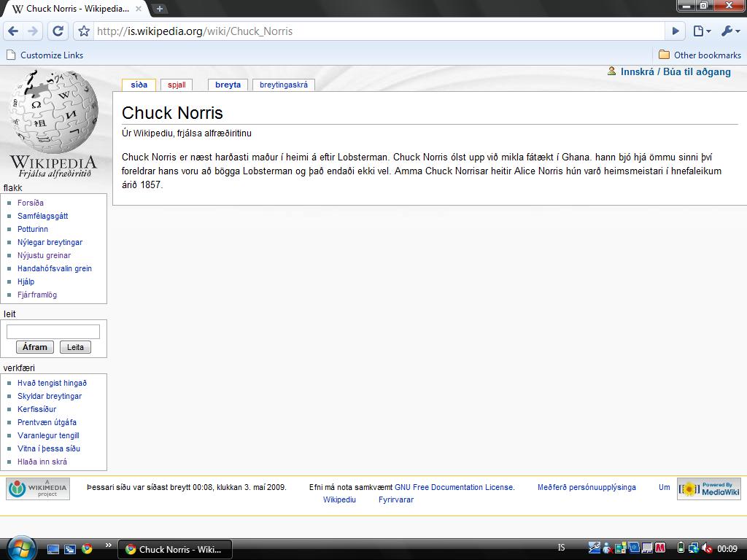747x560 pixels.
Task: Click the address bar URL field
Action: coord(379,31)
